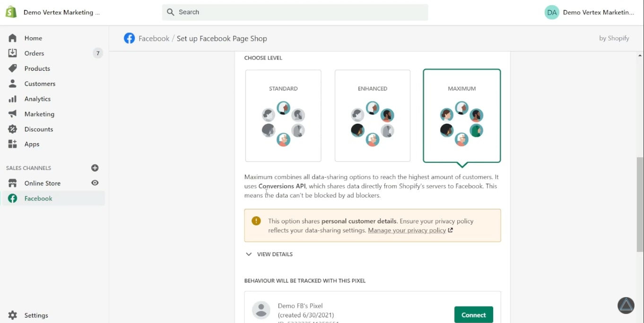Go to Facebook breadcrumb link
Image resolution: width=644 pixels, height=323 pixels.
click(154, 39)
